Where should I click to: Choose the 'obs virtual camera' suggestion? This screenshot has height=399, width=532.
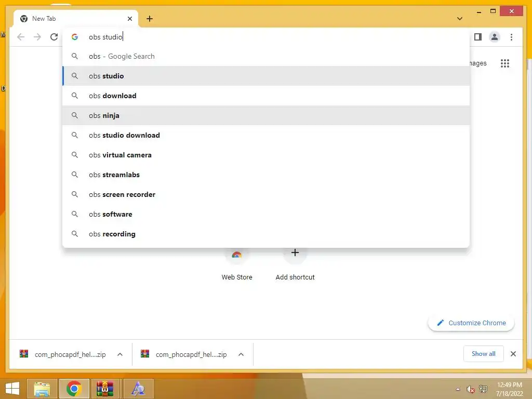coord(266,155)
